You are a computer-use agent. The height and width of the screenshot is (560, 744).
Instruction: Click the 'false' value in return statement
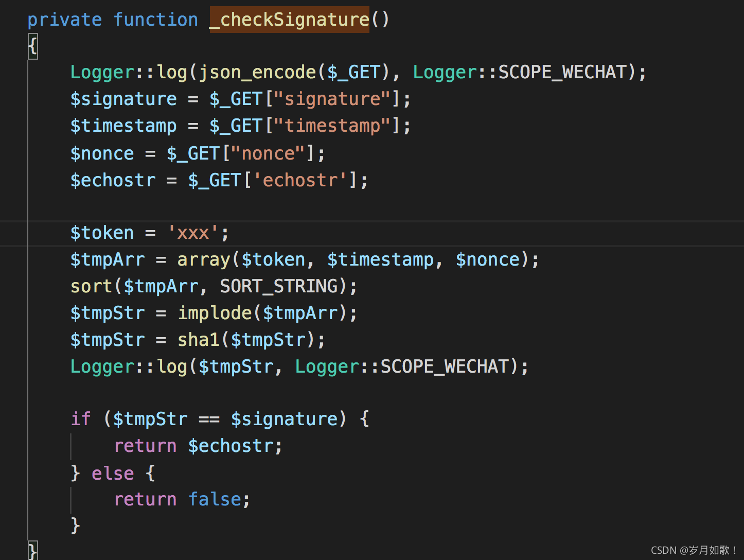tap(215, 499)
